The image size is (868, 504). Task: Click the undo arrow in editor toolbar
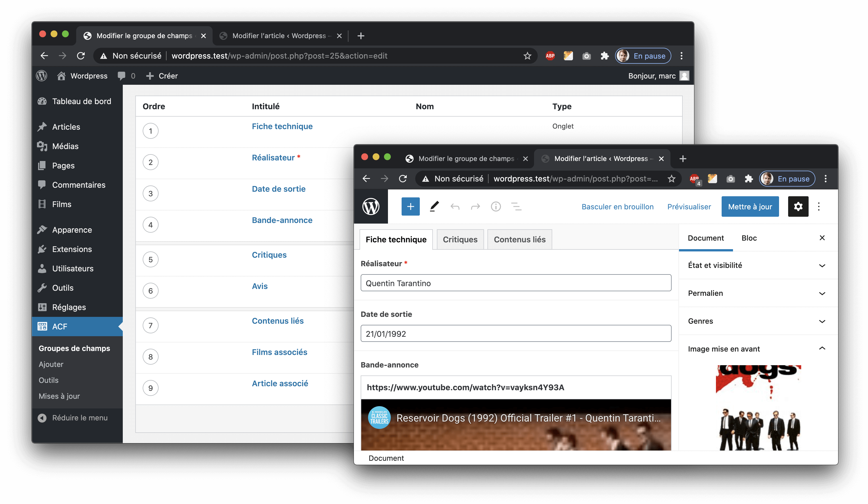click(x=455, y=206)
